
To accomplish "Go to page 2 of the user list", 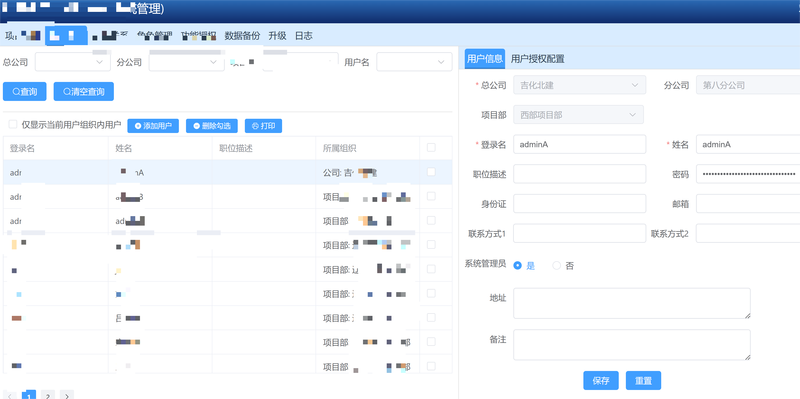I will [47, 395].
